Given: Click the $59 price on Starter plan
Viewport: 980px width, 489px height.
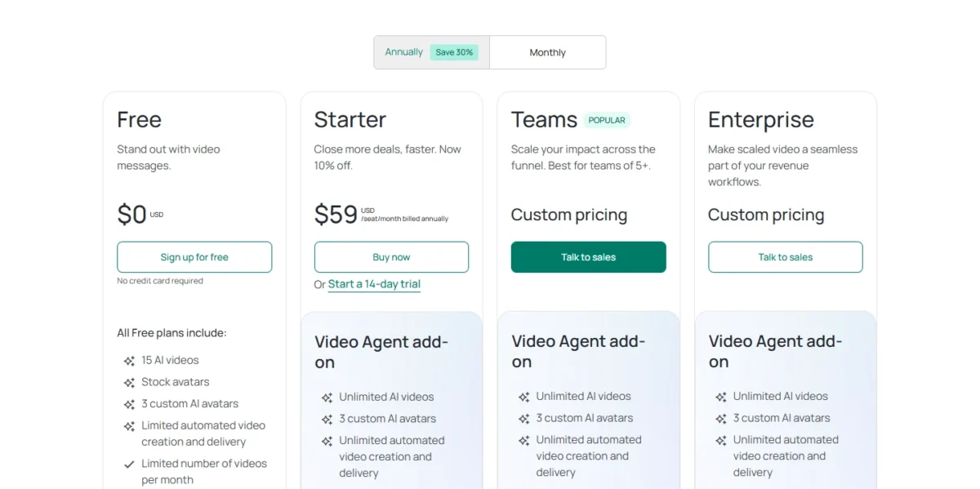Looking at the screenshot, I should [x=336, y=215].
